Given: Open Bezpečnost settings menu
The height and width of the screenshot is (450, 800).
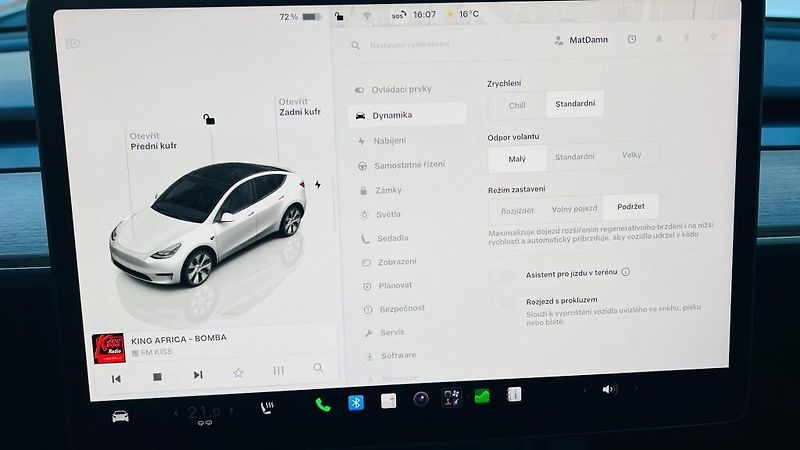Looking at the screenshot, I should pyautogui.click(x=395, y=309).
